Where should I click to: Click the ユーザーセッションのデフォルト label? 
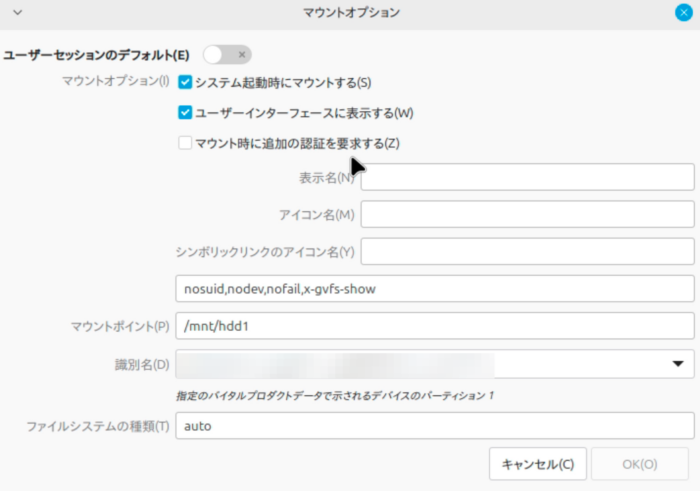coord(97,54)
